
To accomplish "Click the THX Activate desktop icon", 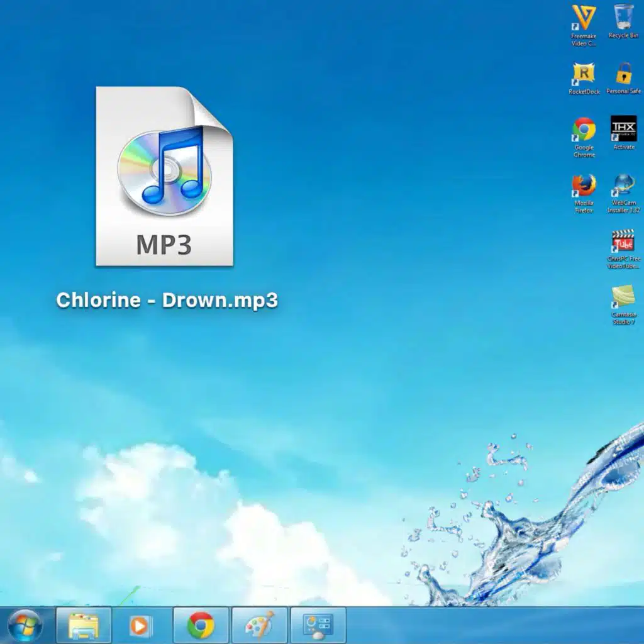I will 623,129.
